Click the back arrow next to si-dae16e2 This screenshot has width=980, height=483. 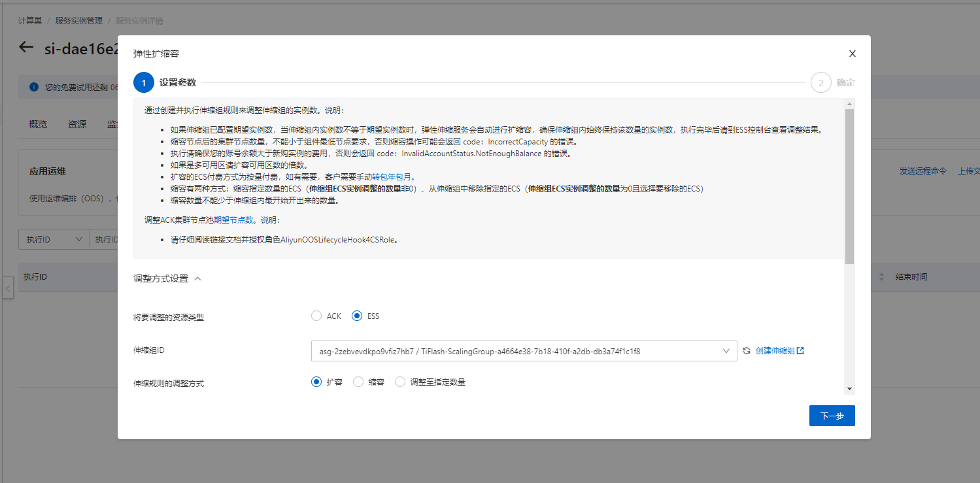click(x=26, y=47)
